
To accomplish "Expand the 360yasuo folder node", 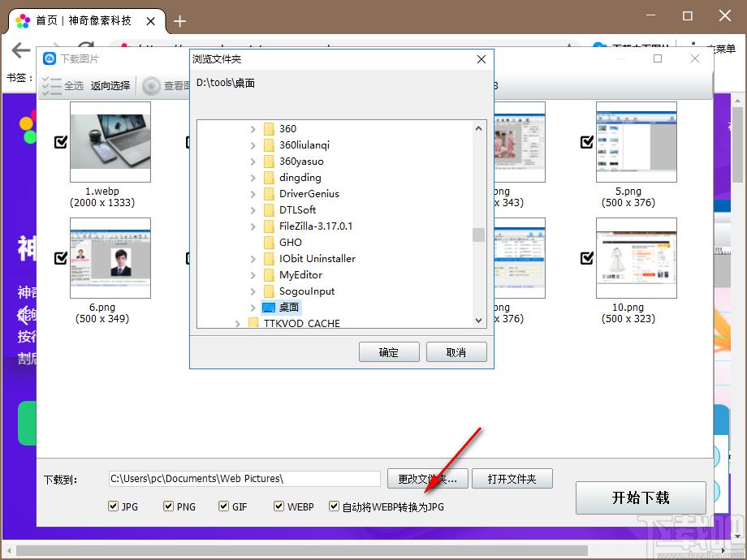I will (x=253, y=162).
